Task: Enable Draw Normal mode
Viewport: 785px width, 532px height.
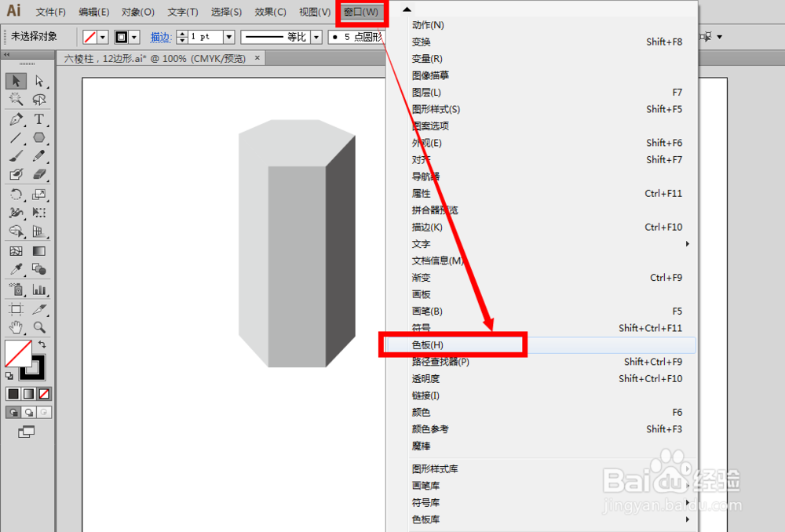Action: tap(13, 413)
